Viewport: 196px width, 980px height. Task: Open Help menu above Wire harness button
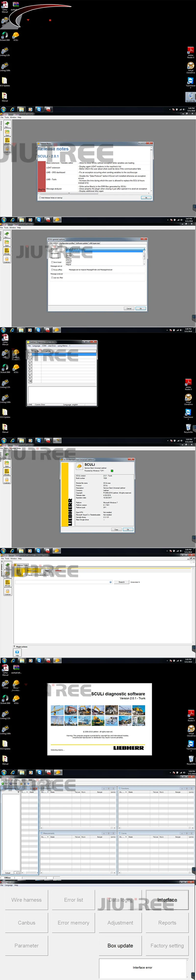pyautogui.click(x=16, y=885)
